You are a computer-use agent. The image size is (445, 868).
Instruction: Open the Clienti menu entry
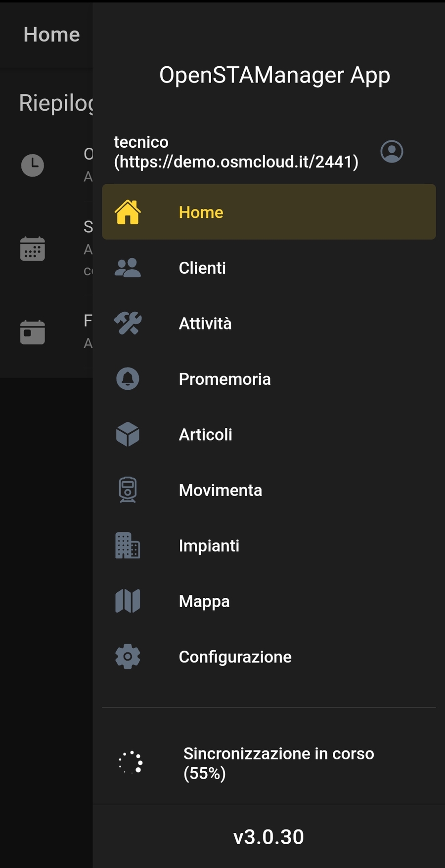point(202,268)
